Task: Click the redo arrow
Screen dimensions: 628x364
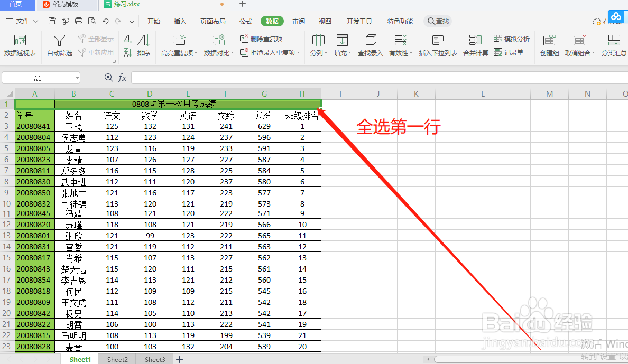Action: pyautogui.click(x=118, y=21)
